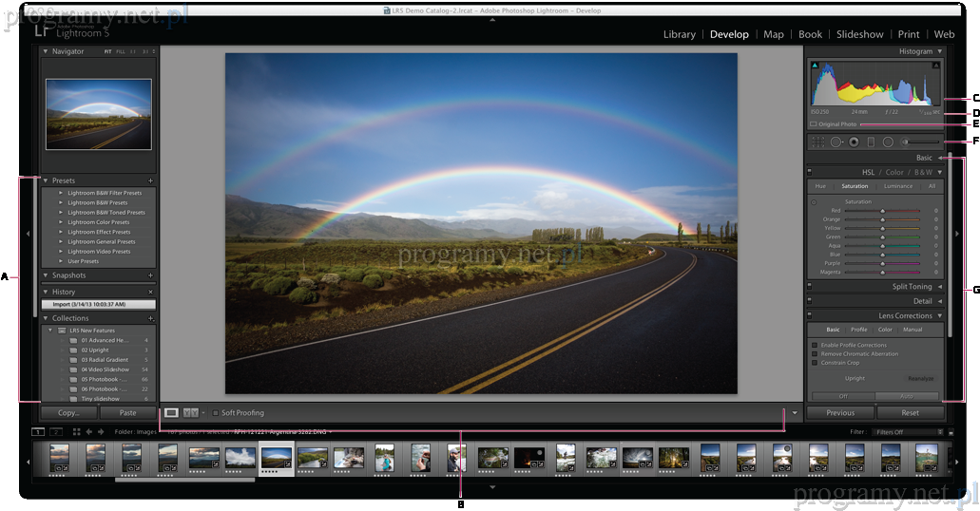Click the Paste button
The width and height of the screenshot is (980, 511).
tap(127, 413)
